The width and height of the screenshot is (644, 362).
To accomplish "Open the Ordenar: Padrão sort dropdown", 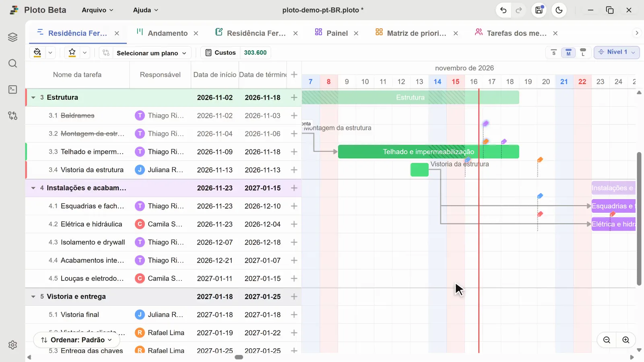I will click(76, 340).
